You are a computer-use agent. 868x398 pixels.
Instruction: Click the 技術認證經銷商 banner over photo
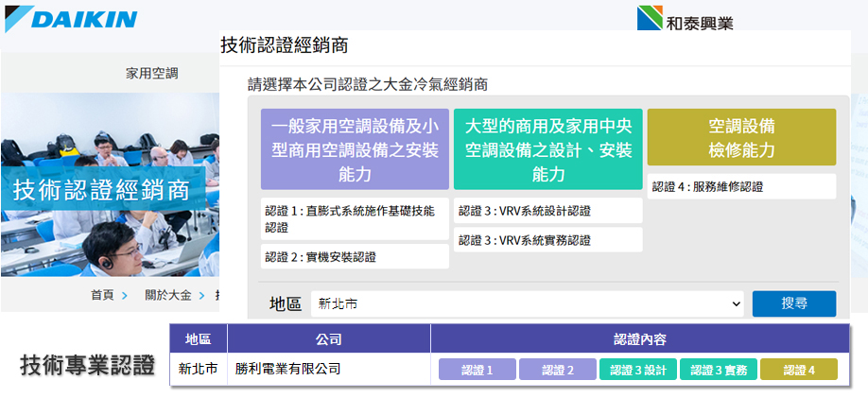pos(102,189)
